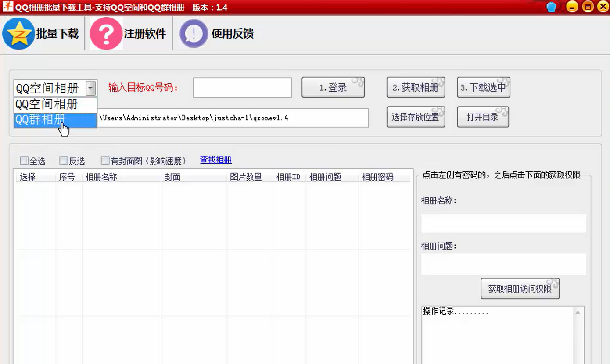Open 注册软件 via the question mark icon

pos(105,32)
